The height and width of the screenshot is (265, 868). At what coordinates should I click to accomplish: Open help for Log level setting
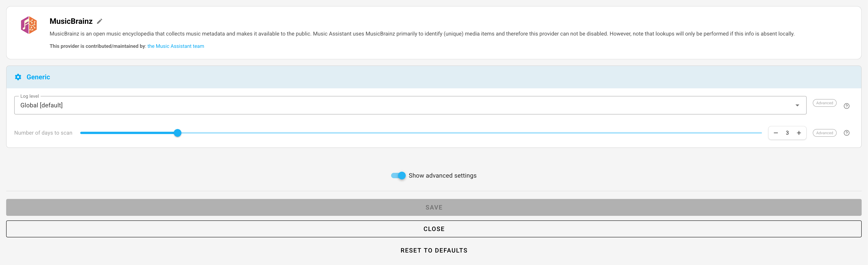(x=846, y=106)
